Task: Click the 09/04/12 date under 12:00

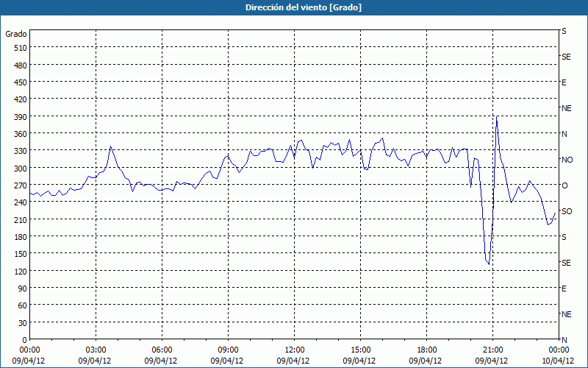Action: (293, 361)
